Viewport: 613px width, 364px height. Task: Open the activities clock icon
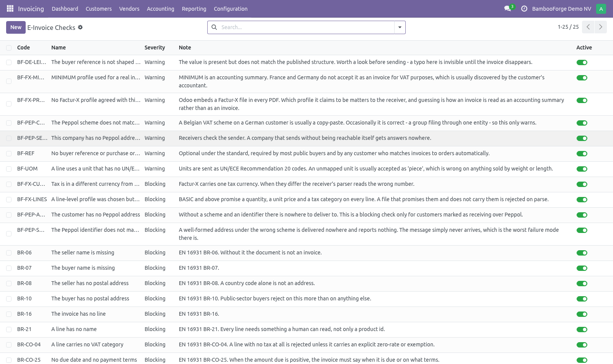[x=524, y=8]
